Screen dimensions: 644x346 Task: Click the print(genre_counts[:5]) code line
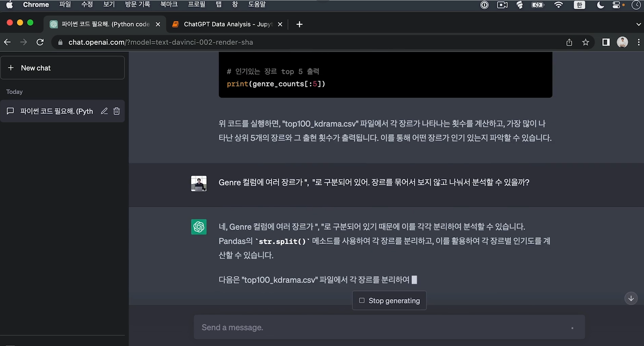(x=276, y=84)
